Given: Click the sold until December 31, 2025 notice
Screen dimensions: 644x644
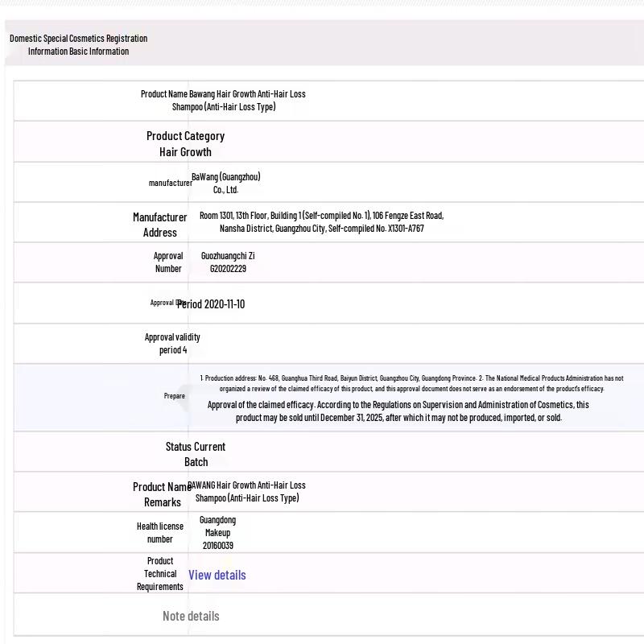Looking at the screenshot, I should coord(398,411).
